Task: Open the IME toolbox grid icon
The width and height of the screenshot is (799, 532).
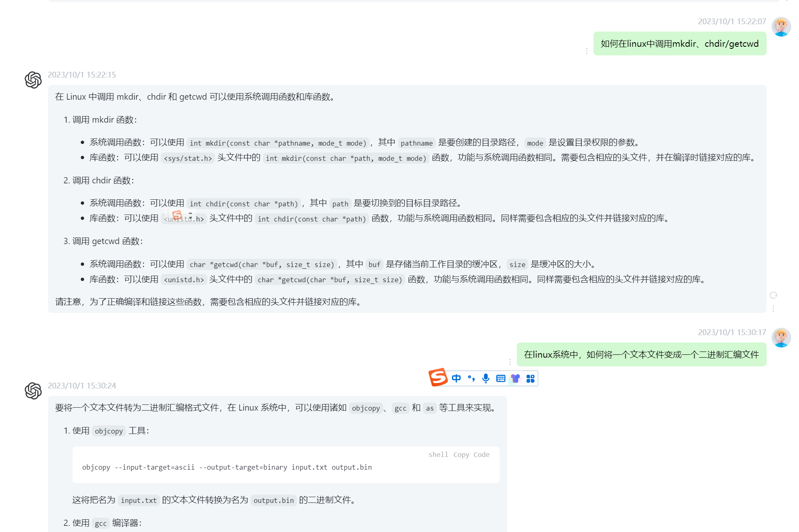Action: click(530, 378)
